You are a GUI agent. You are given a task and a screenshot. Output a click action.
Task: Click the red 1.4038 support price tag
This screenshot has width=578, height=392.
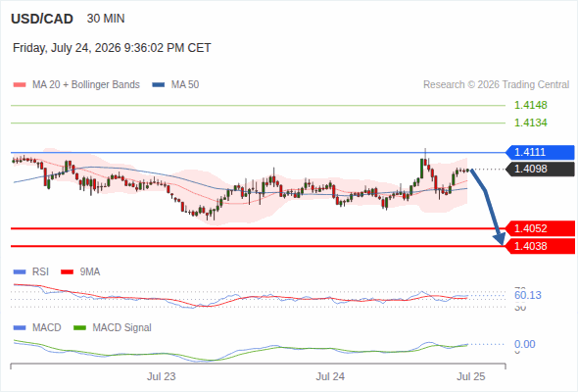tap(541, 246)
